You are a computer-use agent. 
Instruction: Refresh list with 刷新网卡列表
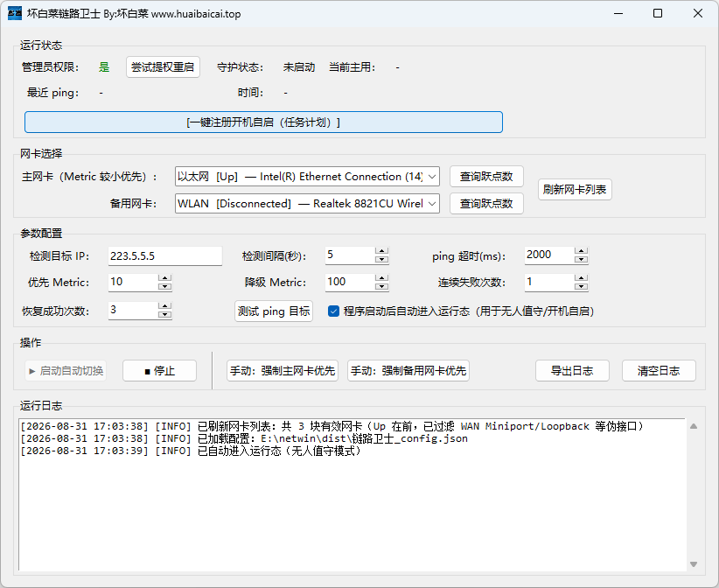click(x=575, y=189)
